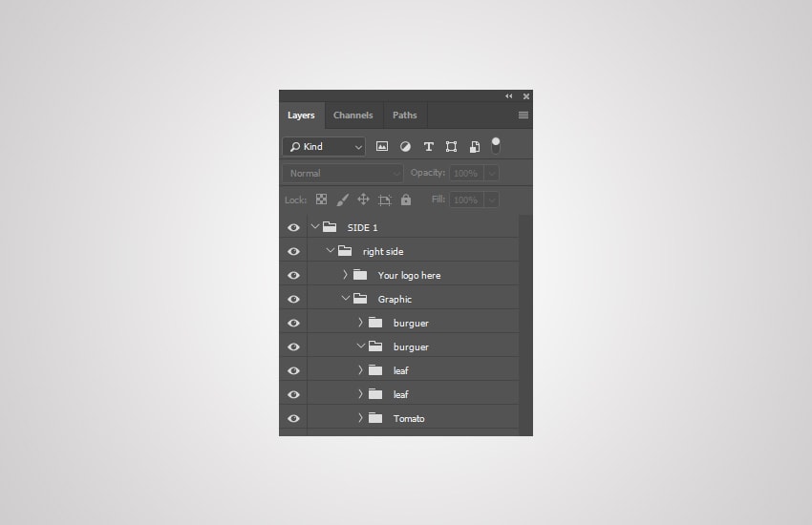Lock layer position
812x525 pixels.
point(364,199)
